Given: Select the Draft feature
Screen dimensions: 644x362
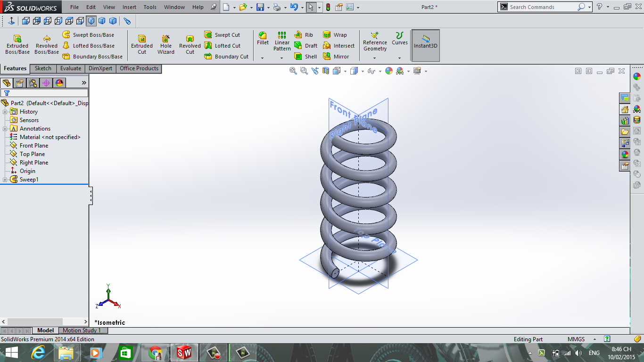Looking at the screenshot, I should [x=305, y=46].
